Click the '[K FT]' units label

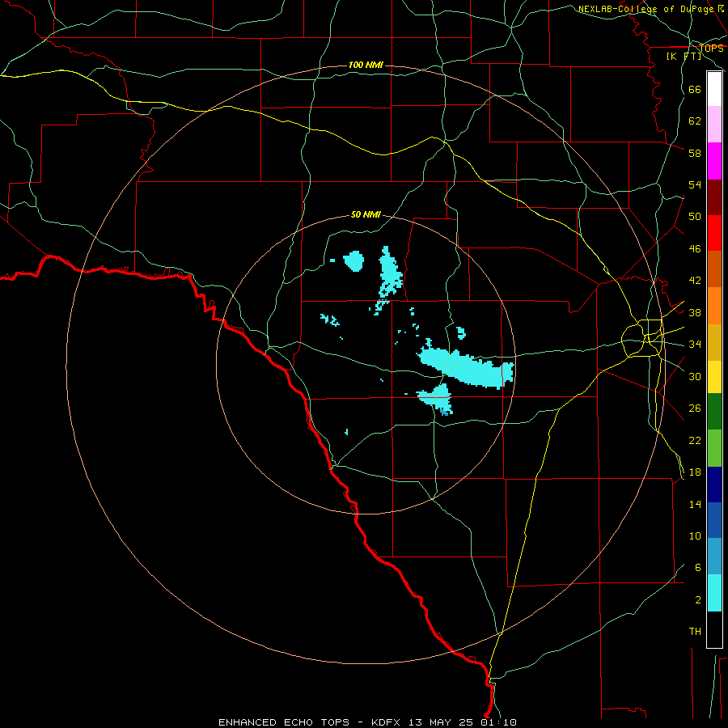click(684, 56)
